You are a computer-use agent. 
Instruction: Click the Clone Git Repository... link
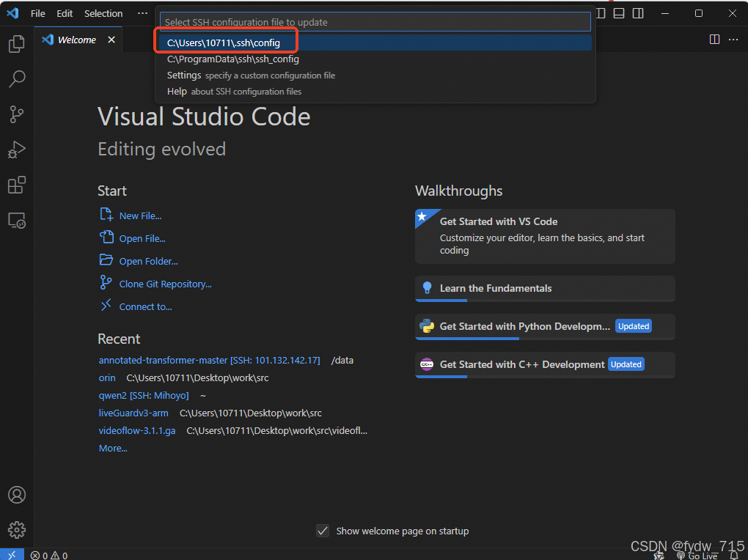click(166, 284)
